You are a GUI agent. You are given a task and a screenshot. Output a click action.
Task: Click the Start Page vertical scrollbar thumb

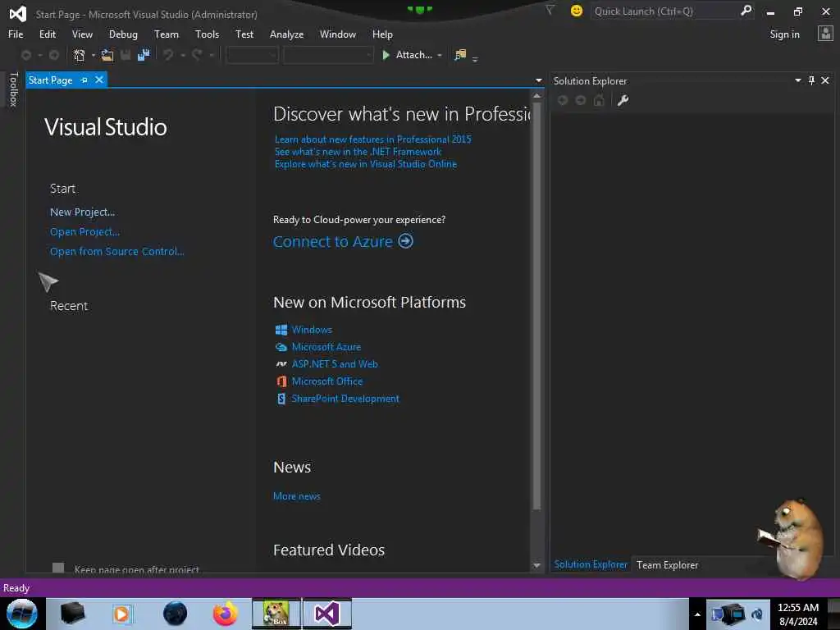click(536, 306)
